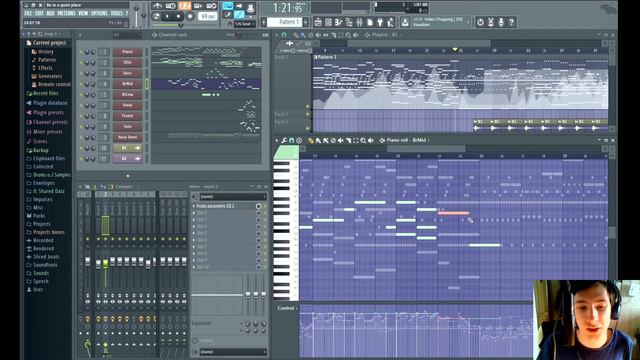Select the Zoom tool in Piano roll
The width and height of the screenshot is (640, 360).
(x=363, y=140)
